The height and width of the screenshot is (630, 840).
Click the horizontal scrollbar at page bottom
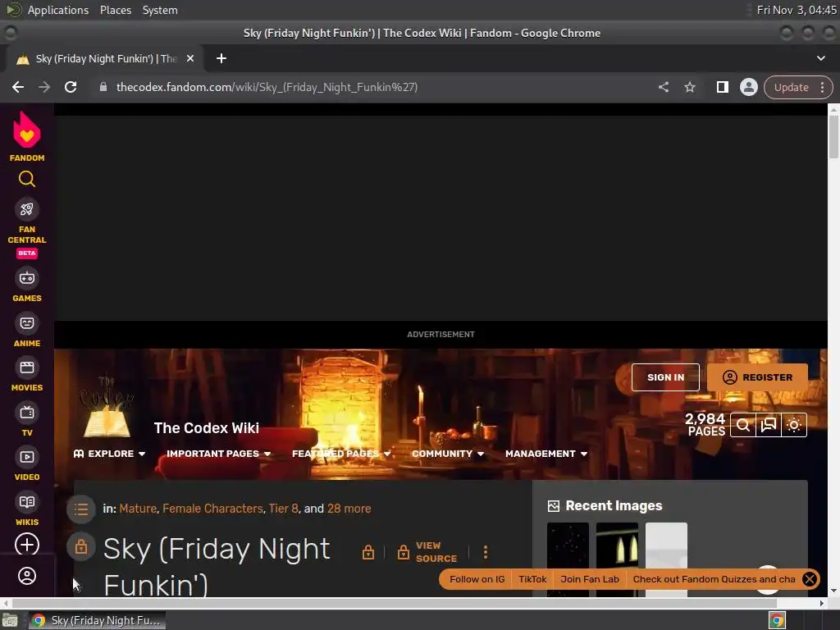point(394,603)
